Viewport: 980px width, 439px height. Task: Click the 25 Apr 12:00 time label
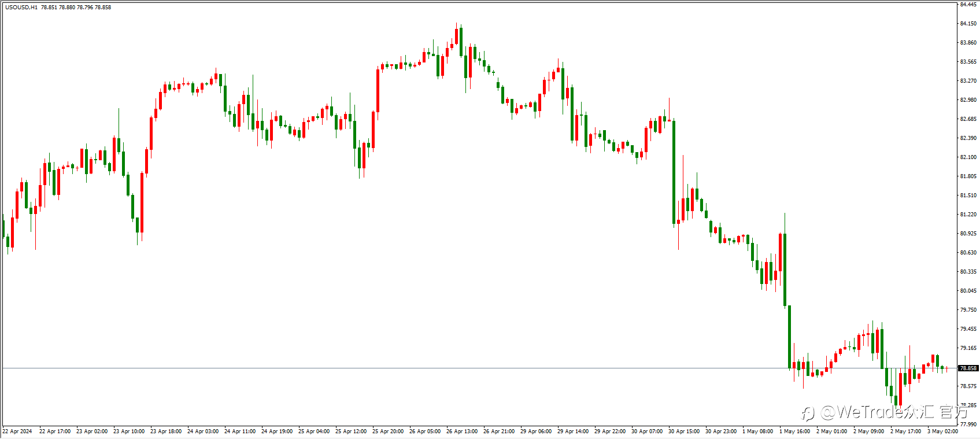click(x=351, y=431)
